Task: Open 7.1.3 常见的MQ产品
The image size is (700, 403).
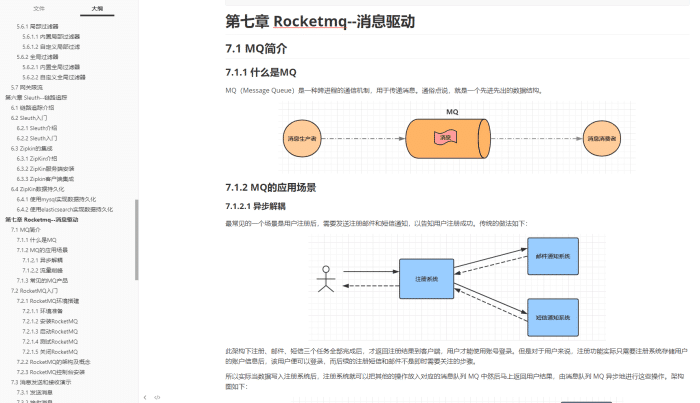Action: click(42, 281)
